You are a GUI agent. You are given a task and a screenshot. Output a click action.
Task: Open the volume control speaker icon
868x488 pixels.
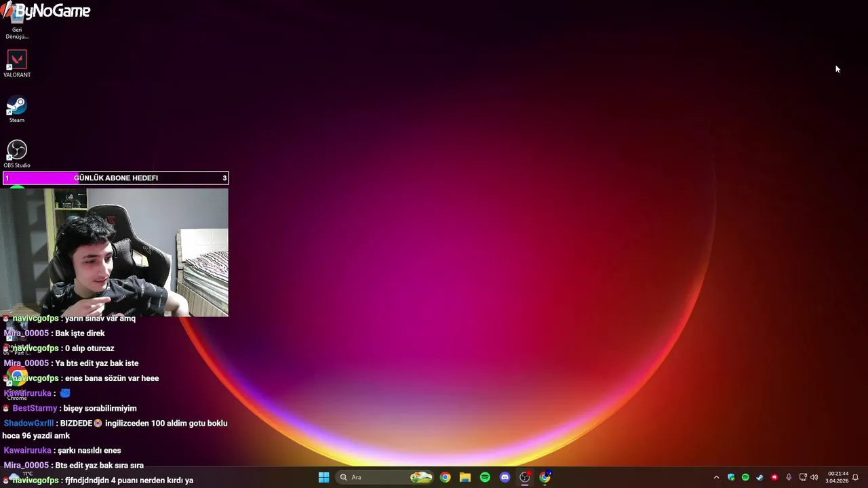point(814,477)
